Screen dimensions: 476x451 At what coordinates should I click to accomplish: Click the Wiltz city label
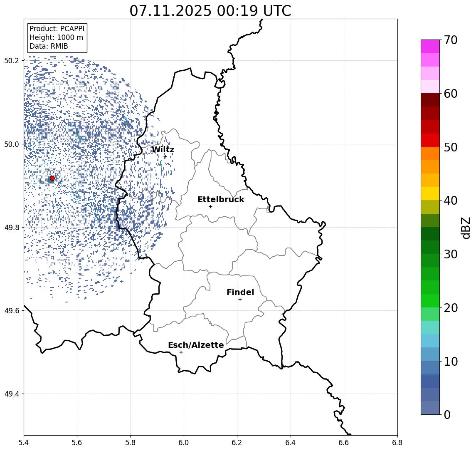click(x=163, y=149)
